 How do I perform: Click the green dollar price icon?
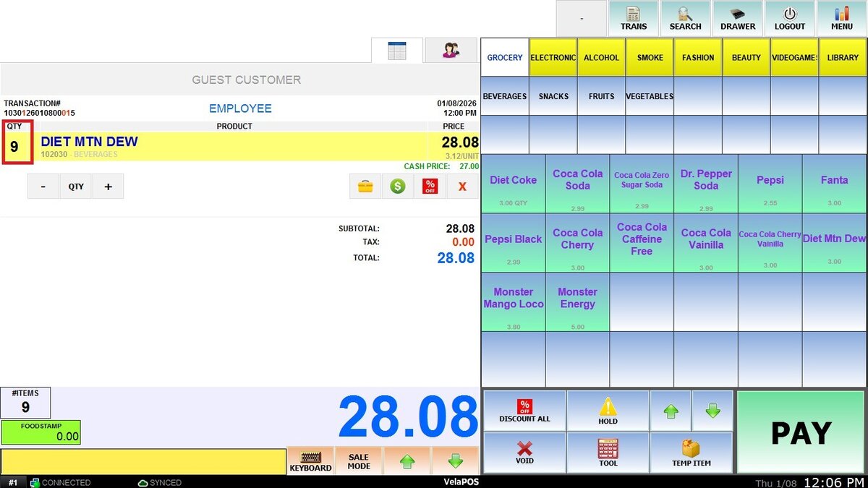tap(398, 187)
